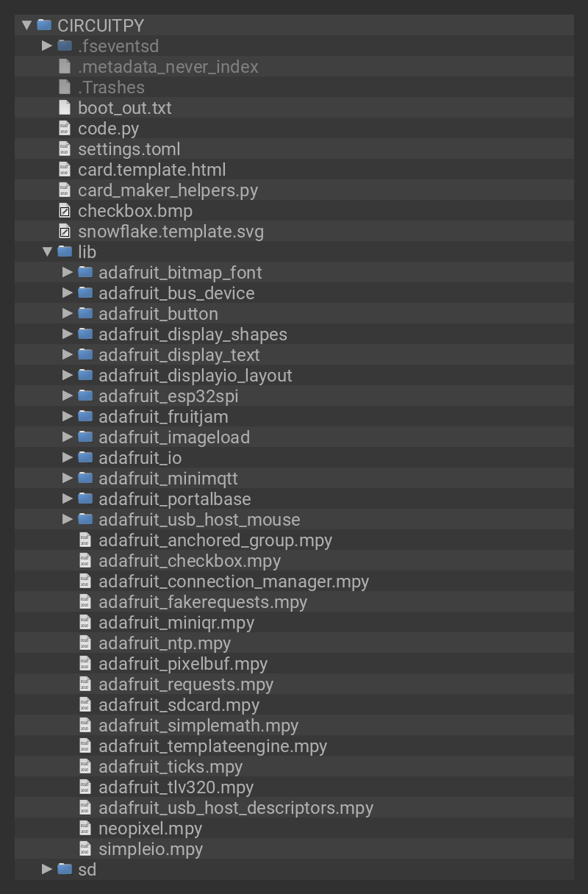
Task: Click the lib folder icon
Action: click(65, 251)
